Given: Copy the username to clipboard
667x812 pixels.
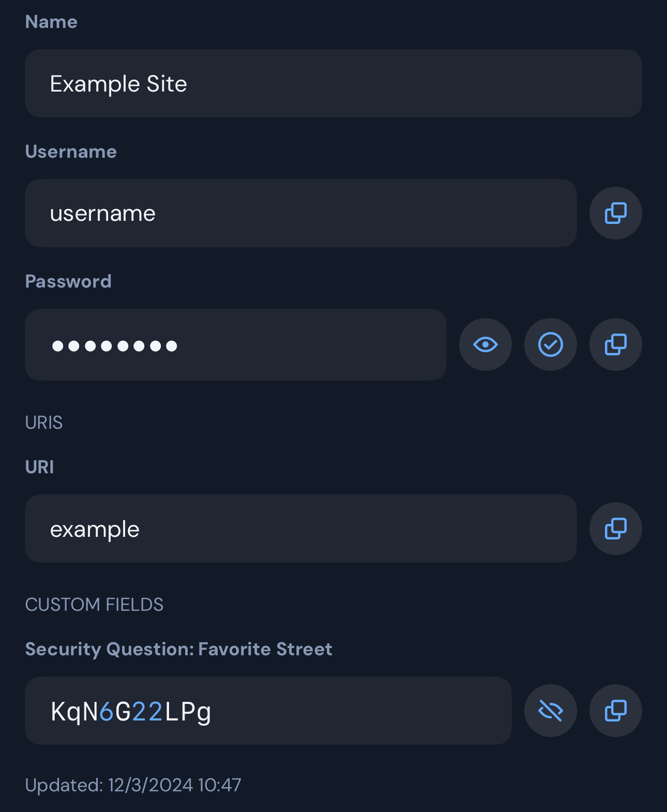Looking at the screenshot, I should [615, 213].
